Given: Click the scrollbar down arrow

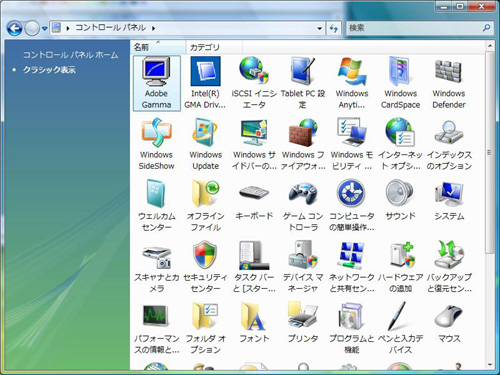Looking at the screenshot, I should pyautogui.click(x=490, y=365).
